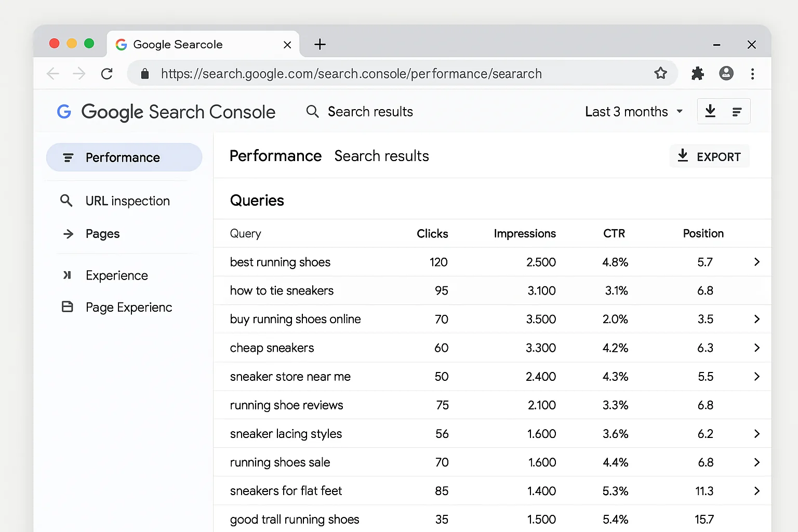The width and height of the screenshot is (798, 532).
Task: Click the padlock icon in the address bar
Action: [x=144, y=73]
